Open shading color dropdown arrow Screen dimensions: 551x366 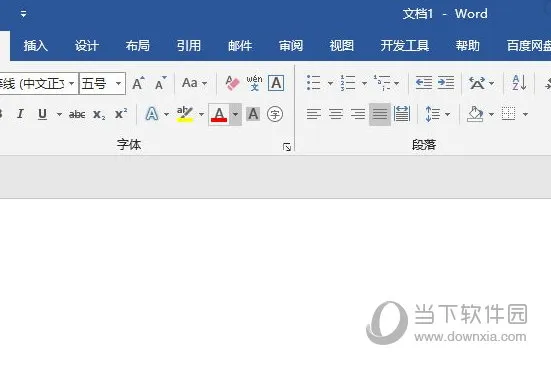(x=491, y=114)
